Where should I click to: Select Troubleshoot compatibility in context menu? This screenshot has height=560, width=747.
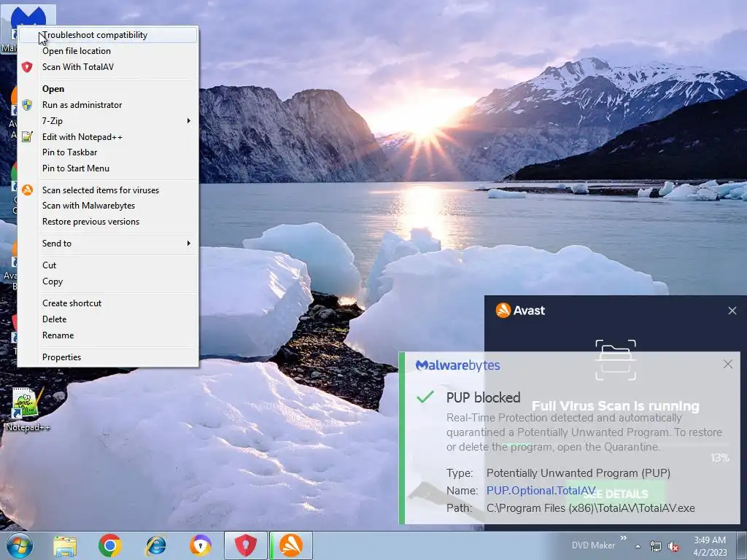click(108, 35)
